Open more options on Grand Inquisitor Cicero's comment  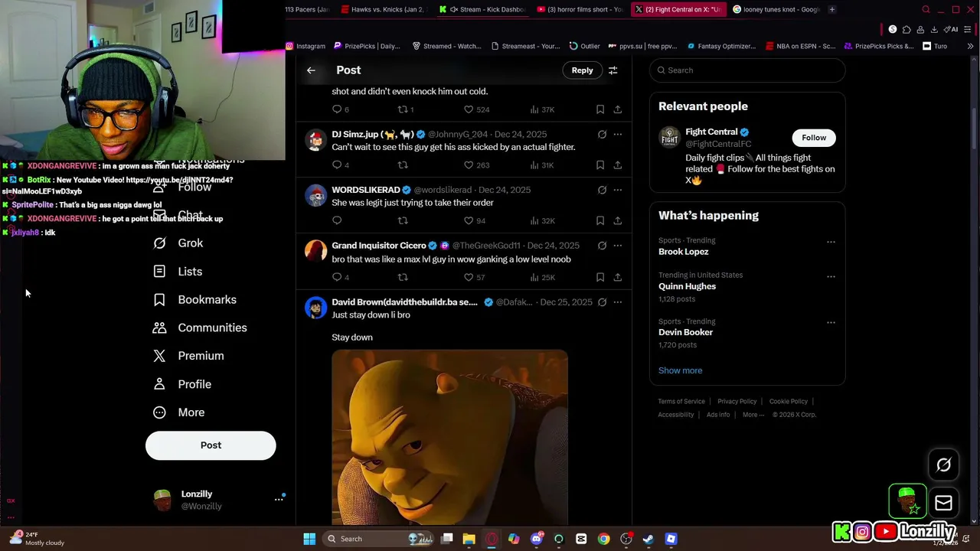pos(618,246)
